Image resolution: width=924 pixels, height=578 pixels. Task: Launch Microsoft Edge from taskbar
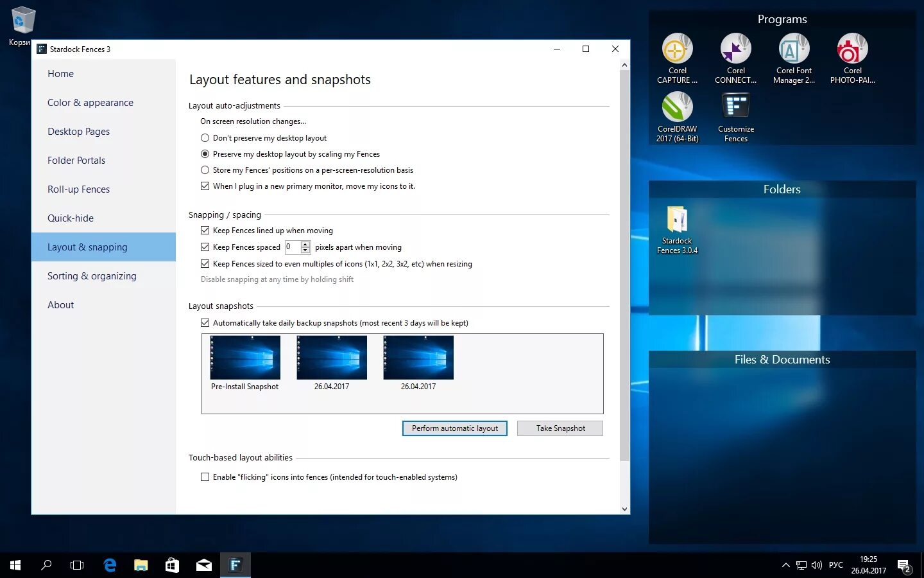(110, 565)
